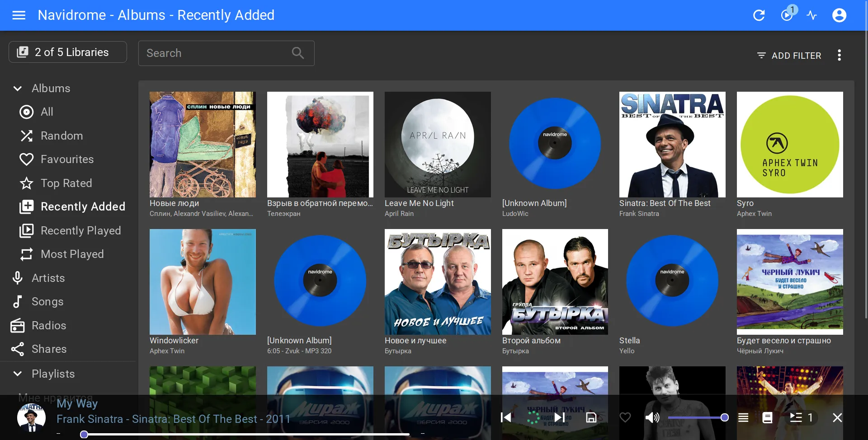
Task: Skip to next track
Action: tap(560, 417)
